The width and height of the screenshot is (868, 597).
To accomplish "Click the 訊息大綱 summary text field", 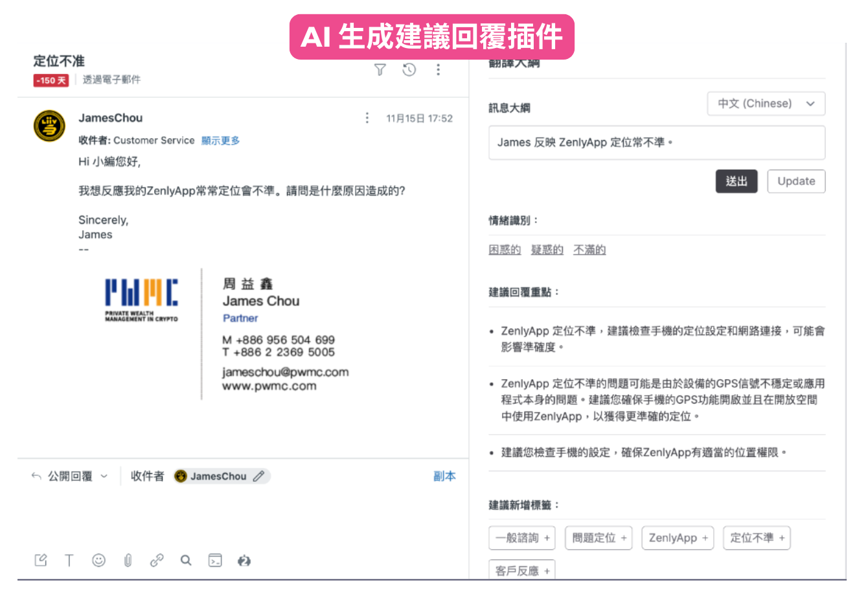I will point(657,143).
